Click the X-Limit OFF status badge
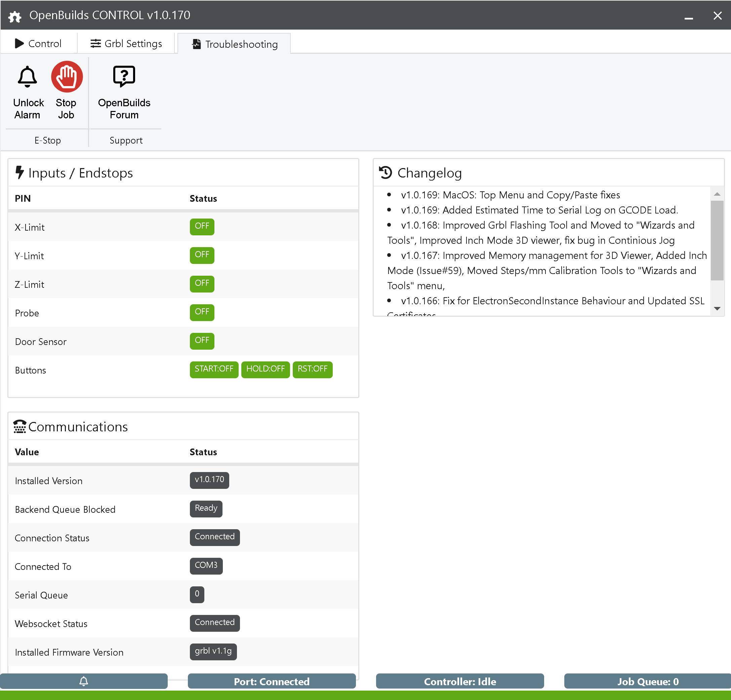 [x=202, y=227]
